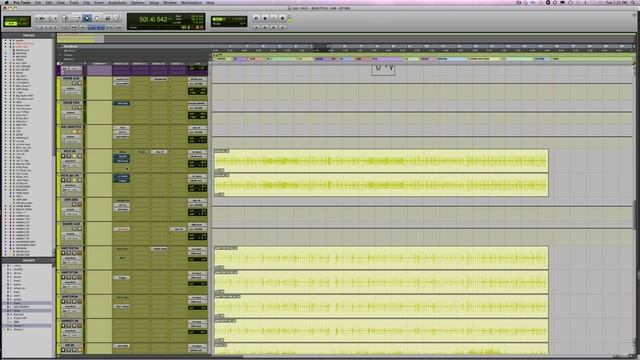Click the send assignment on KICK IN track

click(159, 152)
